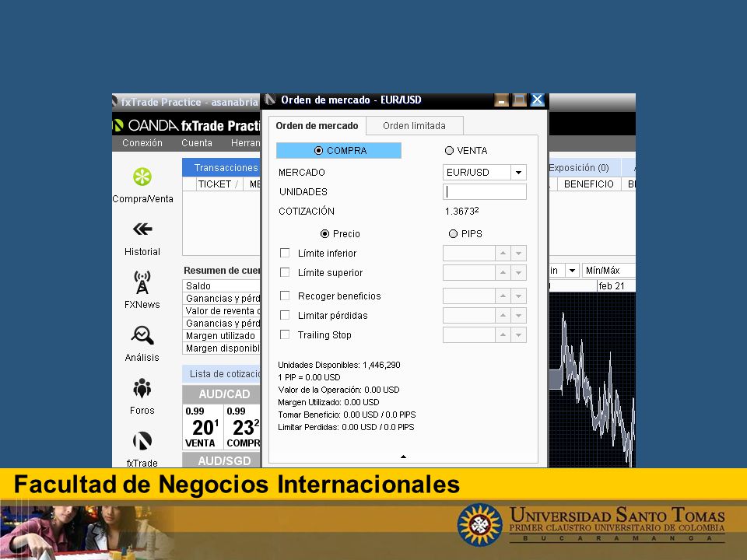
Task: Focus the UNIDADES input field
Action: pyautogui.click(x=485, y=192)
